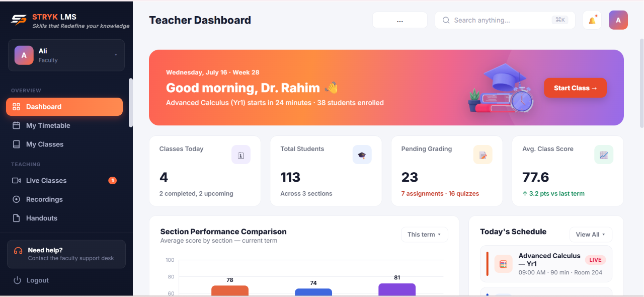644x297 pixels.
Task: Click the blue bar labeled 74
Action: click(313, 292)
